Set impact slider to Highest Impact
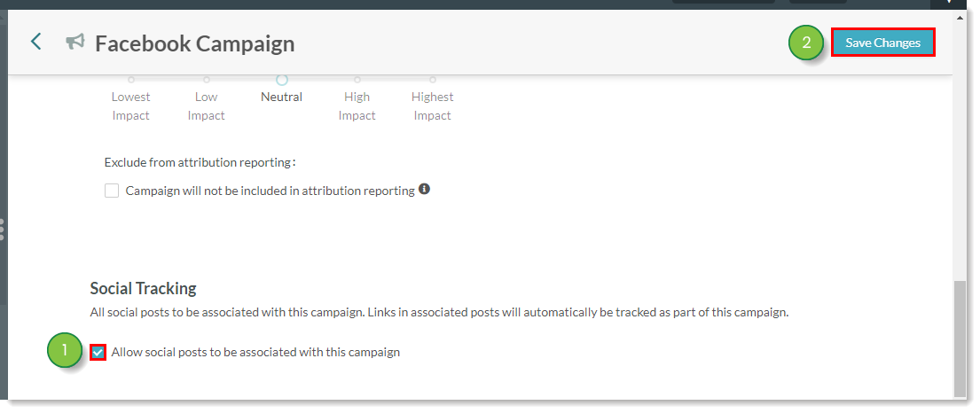 [x=433, y=80]
